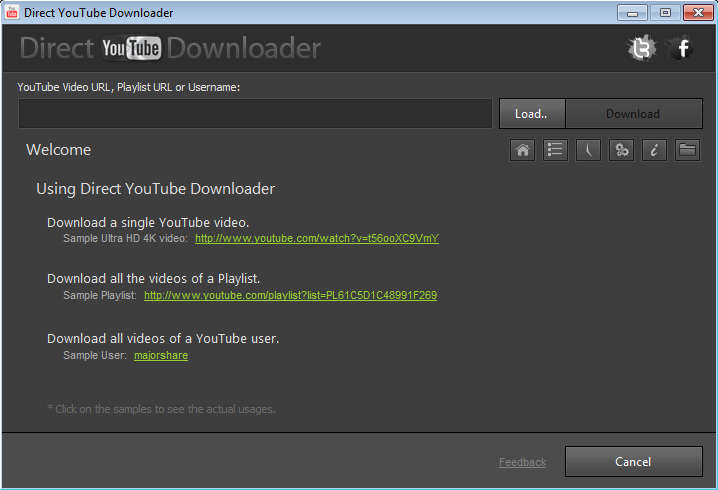The image size is (718, 490).
Task: Click 'Download all the videos of a Playlist.' text
Action: [x=153, y=278]
